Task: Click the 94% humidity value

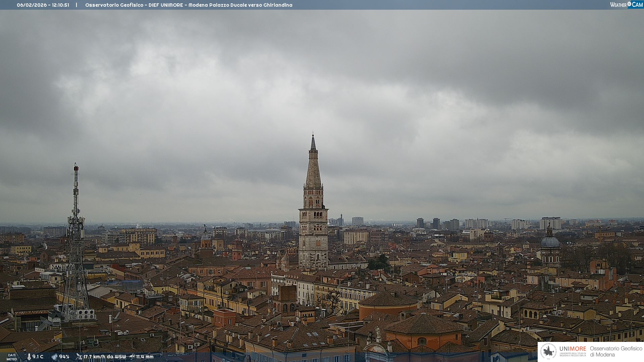Action: tap(64, 357)
